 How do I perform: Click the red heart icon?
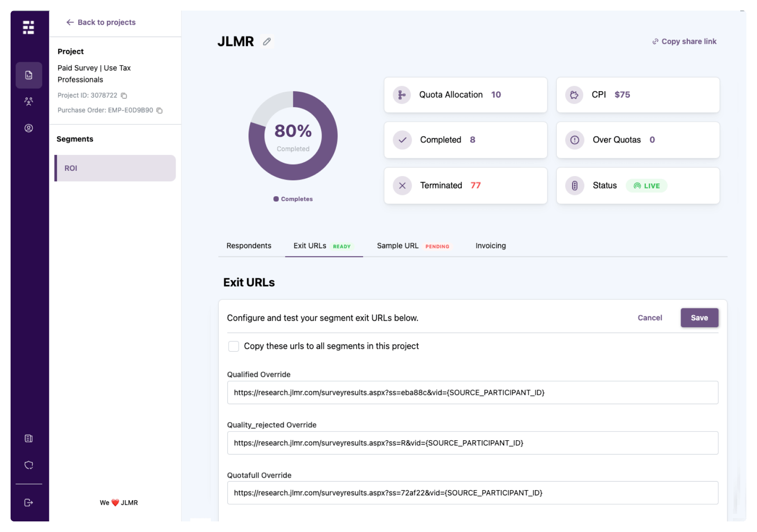coord(115,502)
